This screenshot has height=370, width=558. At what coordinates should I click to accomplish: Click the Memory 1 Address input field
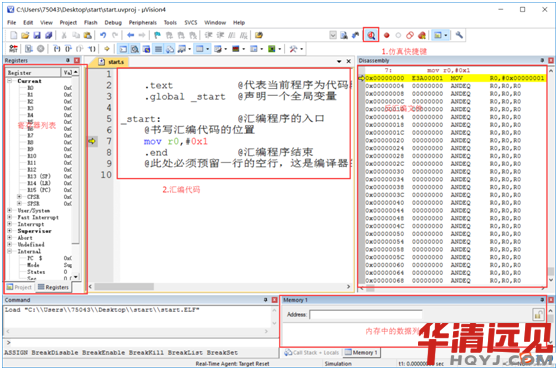point(366,314)
